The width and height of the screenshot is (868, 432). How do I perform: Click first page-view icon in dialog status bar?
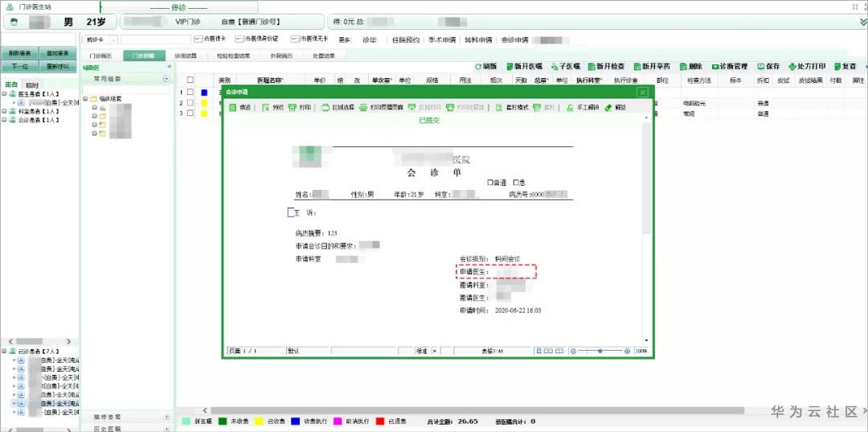click(538, 351)
